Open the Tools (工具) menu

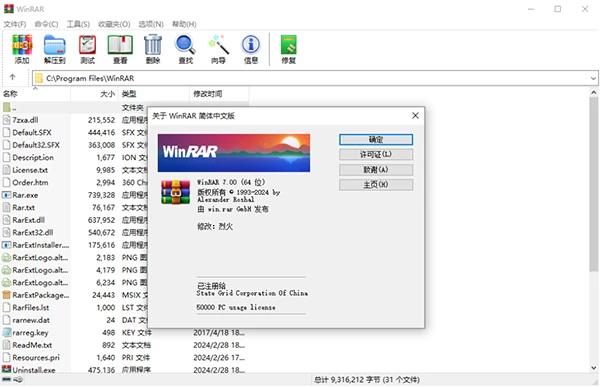point(78,24)
